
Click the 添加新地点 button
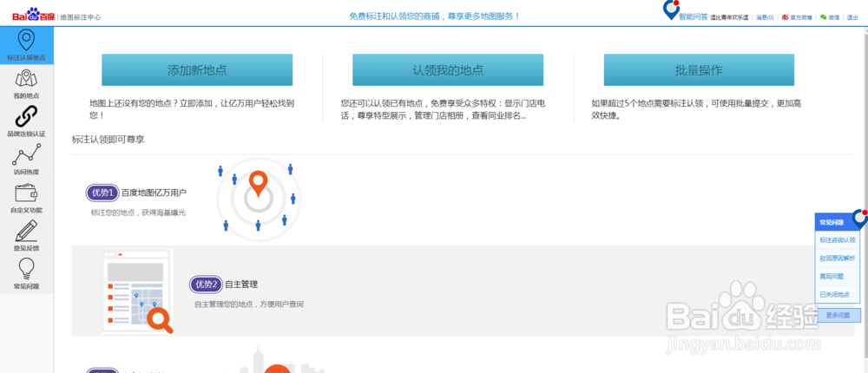pos(197,70)
